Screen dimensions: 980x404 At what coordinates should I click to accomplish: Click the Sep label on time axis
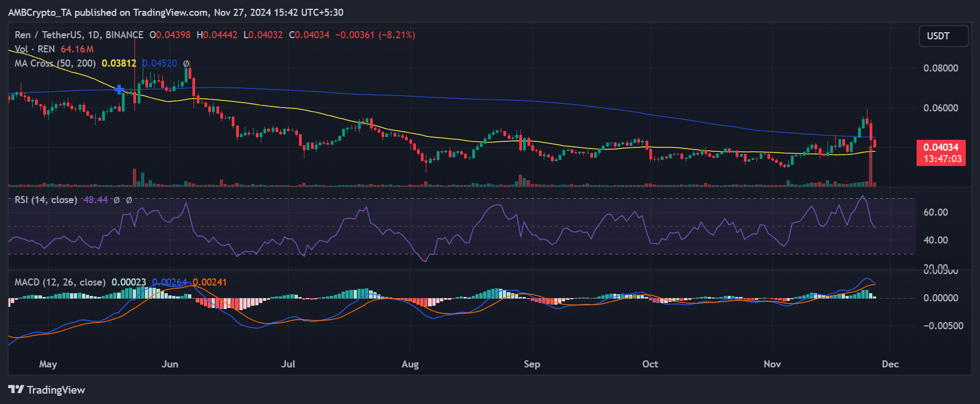[532, 364]
